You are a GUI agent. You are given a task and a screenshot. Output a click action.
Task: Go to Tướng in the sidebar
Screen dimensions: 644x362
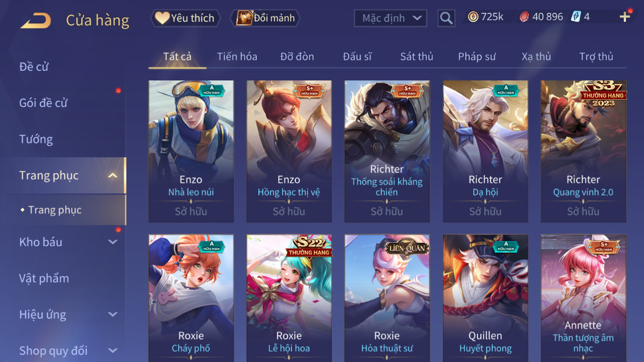36,139
